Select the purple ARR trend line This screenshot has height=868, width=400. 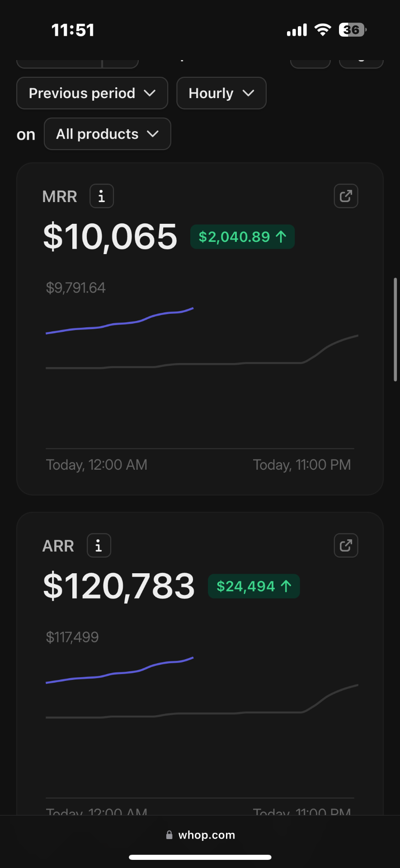tap(120, 670)
